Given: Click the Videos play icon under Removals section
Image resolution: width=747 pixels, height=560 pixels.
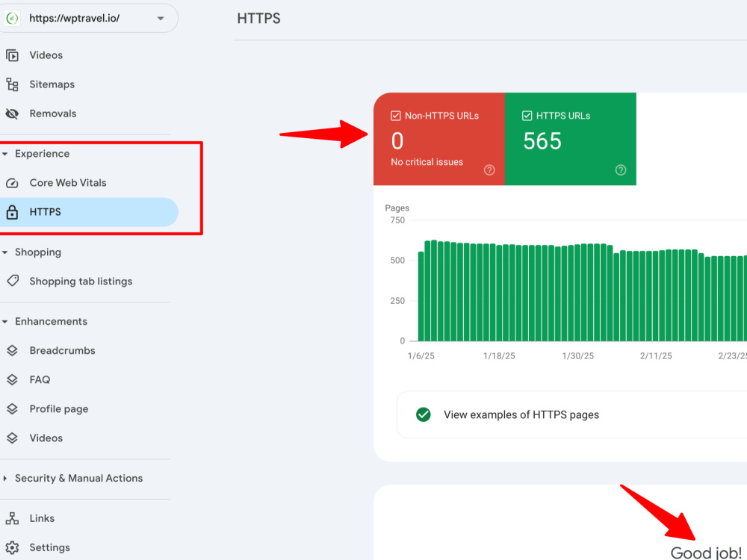Looking at the screenshot, I should point(12,55).
